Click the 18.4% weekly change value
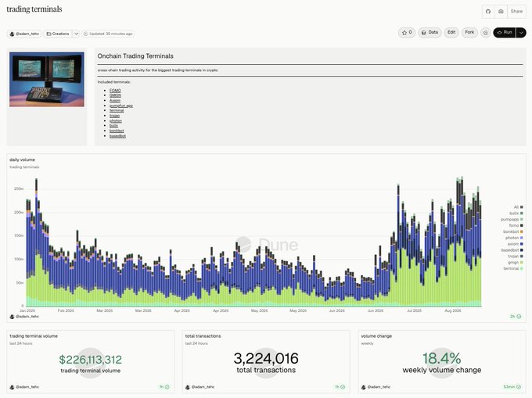Screen dimensions: 532x398 (x=441, y=358)
